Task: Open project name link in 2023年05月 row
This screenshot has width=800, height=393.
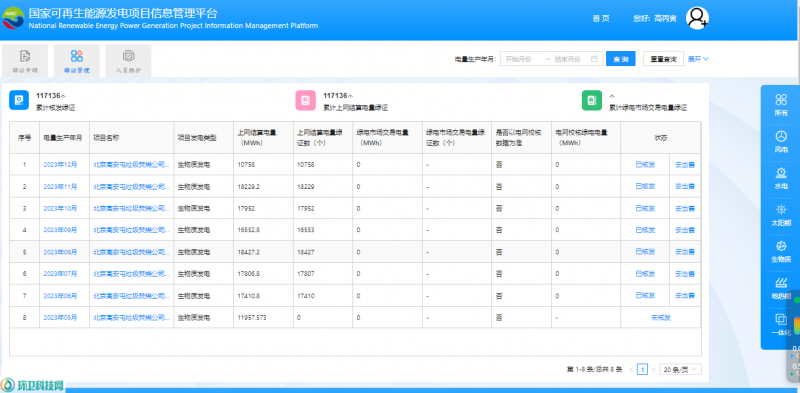Action: tap(131, 318)
